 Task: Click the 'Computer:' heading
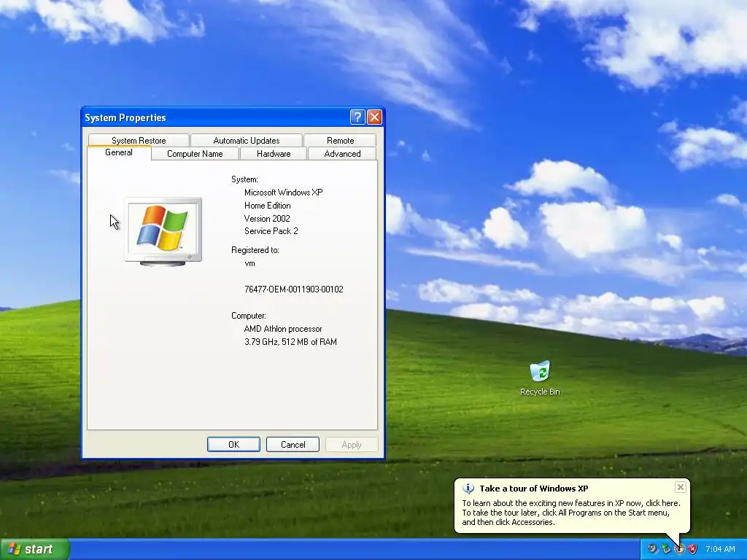point(249,316)
